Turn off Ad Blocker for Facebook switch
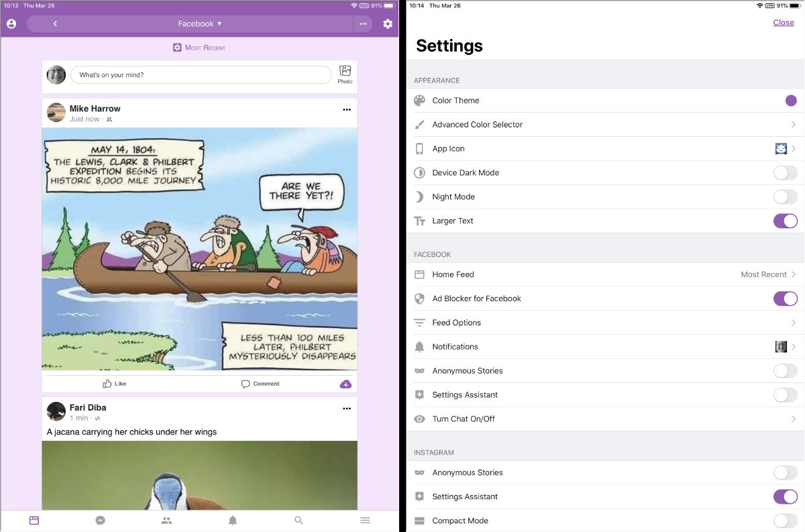The width and height of the screenshot is (805, 532). [x=786, y=299]
